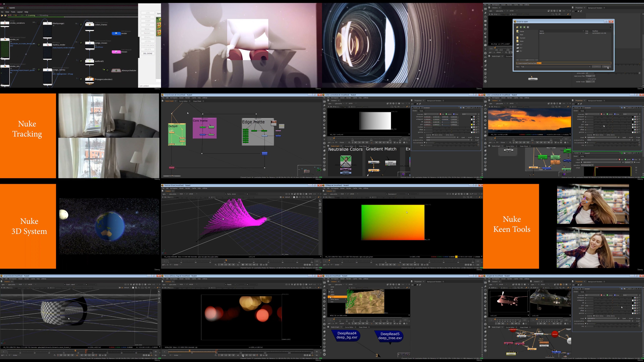Click the gain slider in Grade38
The image size is (644, 362).
coord(612,124)
